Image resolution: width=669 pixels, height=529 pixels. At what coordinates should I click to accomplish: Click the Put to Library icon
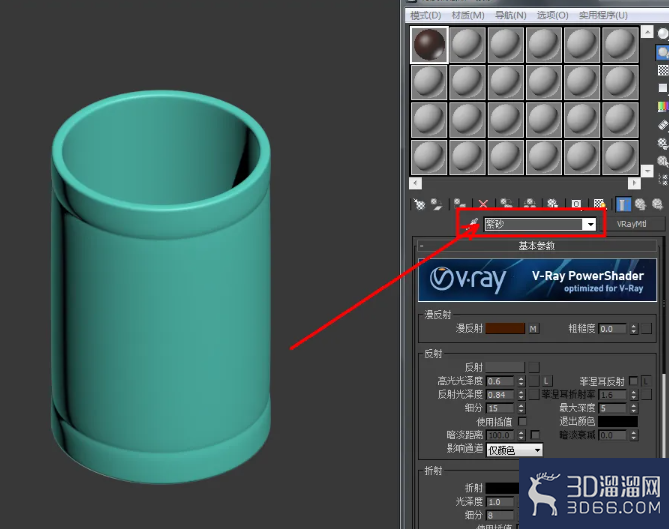point(553,204)
